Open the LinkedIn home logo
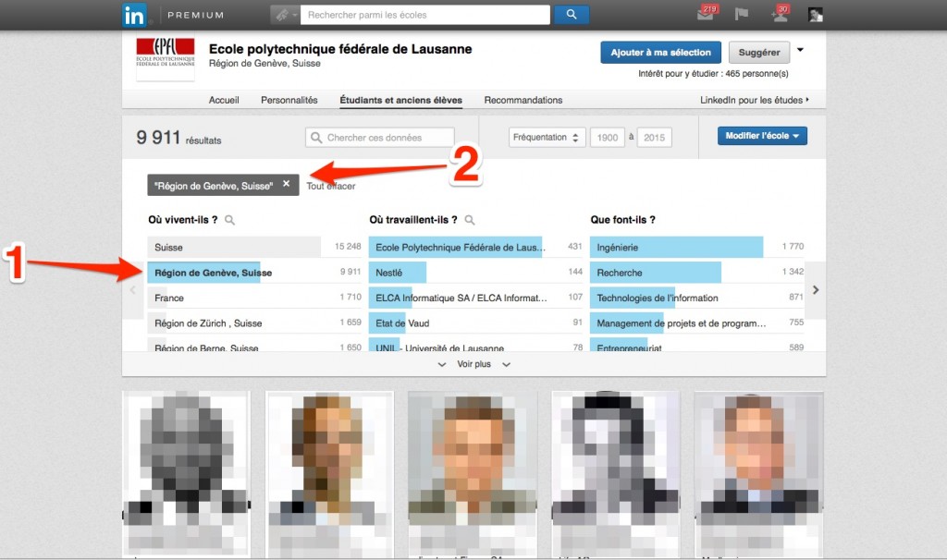The image size is (947, 560). [133, 15]
